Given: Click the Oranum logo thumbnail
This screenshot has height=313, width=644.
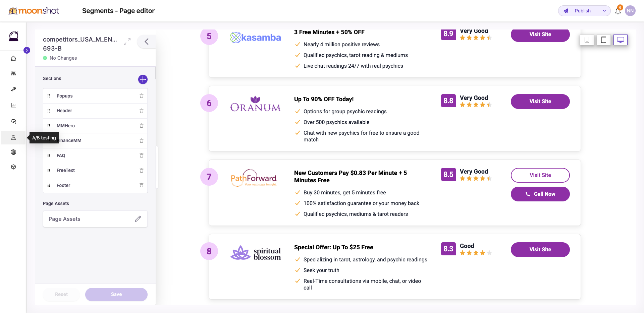Looking at the screenshot, I should (x=255, y=104).
